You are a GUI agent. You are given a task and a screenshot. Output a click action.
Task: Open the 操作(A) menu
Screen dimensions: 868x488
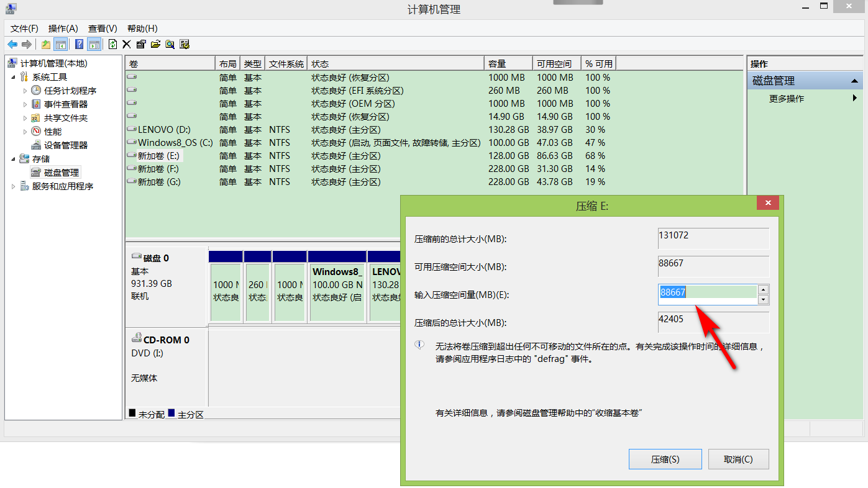pyautogui.click(x=63, y=29)
